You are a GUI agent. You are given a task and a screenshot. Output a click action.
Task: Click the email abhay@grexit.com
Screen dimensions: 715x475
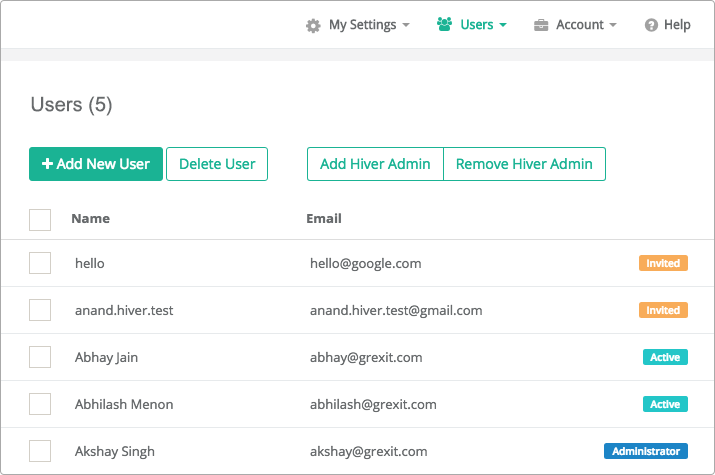[366, 357]
